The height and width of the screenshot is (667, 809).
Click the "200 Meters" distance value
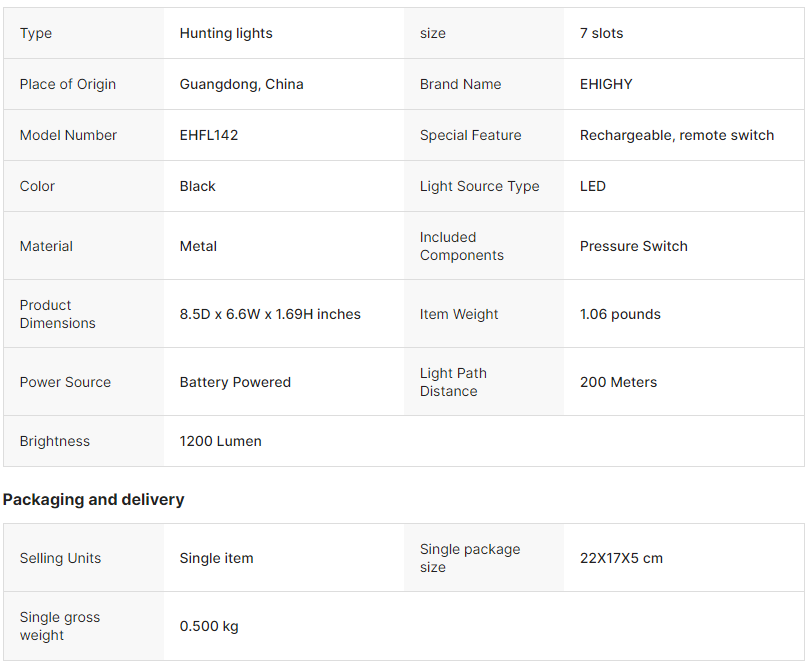(x=618, y=382)
